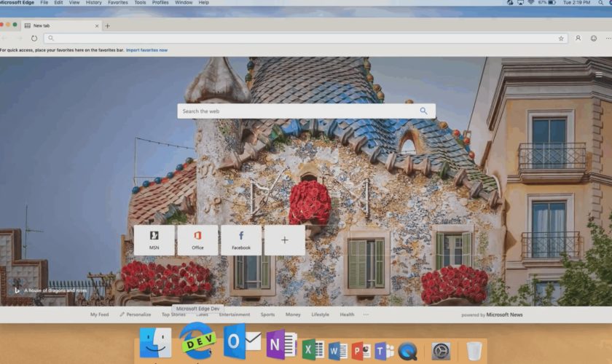Open the Facebook quick link tile

click(x=241, y=240)
